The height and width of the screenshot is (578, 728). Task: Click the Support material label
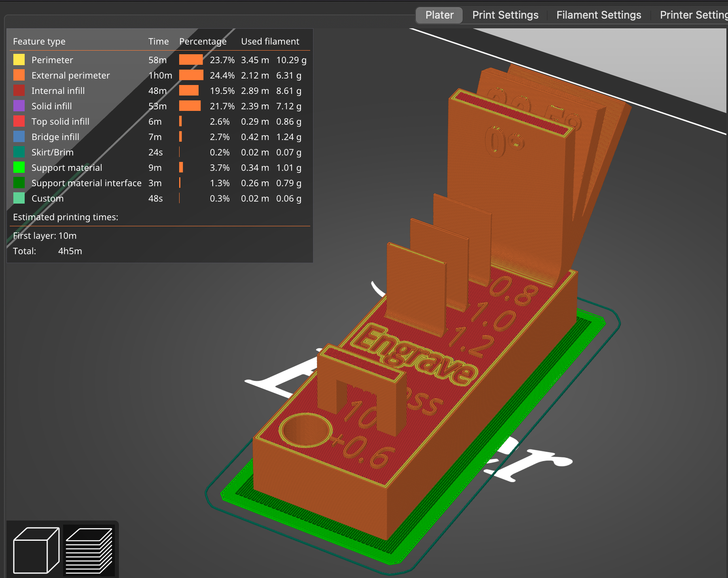pos(67,168)
